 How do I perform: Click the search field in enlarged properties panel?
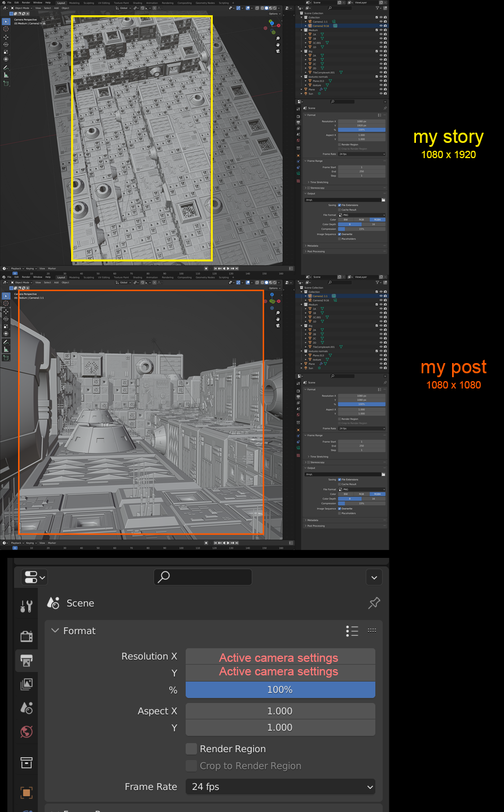pyautogui.click(x=203, y=577)
